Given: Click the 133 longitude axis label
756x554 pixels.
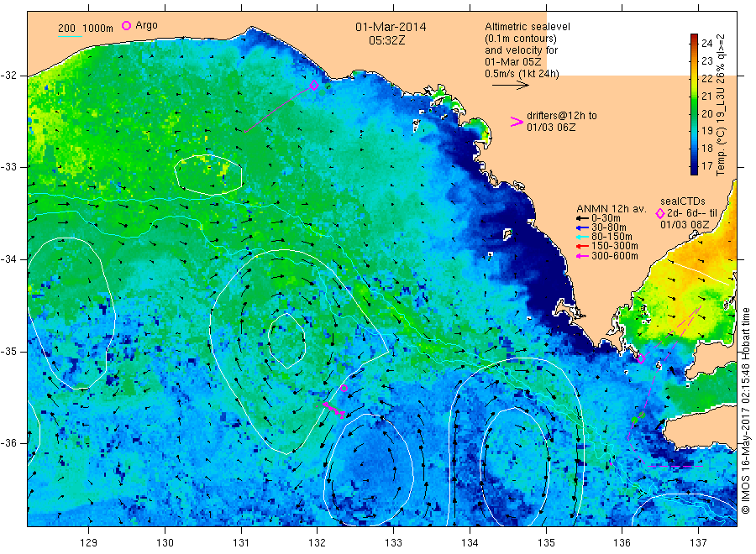Looking at the screenshot, I should pyautogui.click(x=393, y=543).
